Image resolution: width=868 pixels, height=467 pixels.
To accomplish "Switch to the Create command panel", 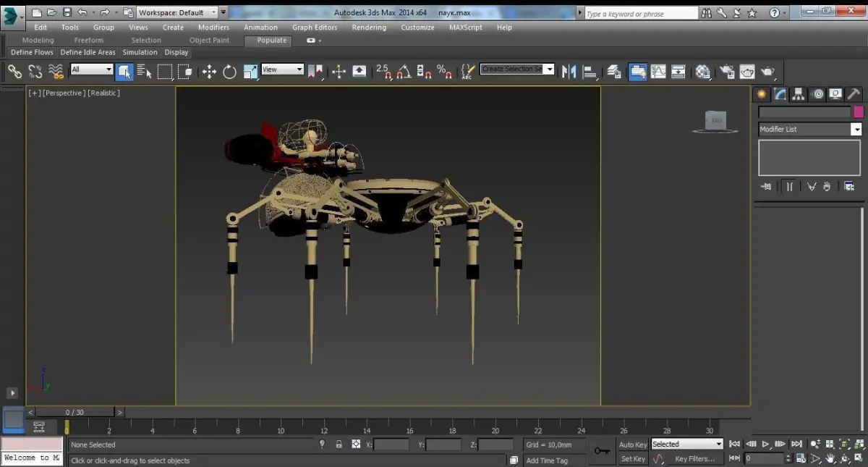I will tap(761, 94).
